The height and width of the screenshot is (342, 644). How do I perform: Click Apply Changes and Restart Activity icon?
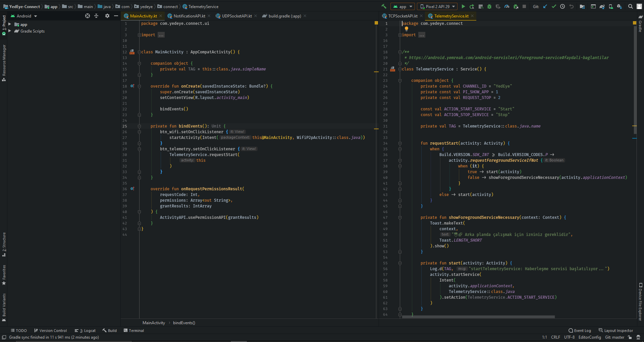click(x=472, y=6)
